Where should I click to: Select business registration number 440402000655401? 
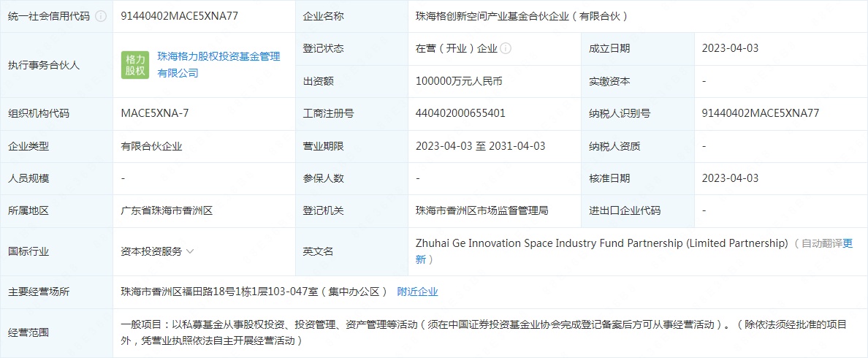coord(460,113)
